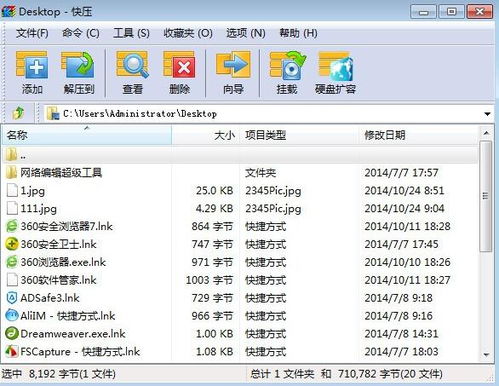The height and width of the screenshot is (386, 499).
Task: Click the date 2014/10/24 8:51
Action: click(404, 191)
